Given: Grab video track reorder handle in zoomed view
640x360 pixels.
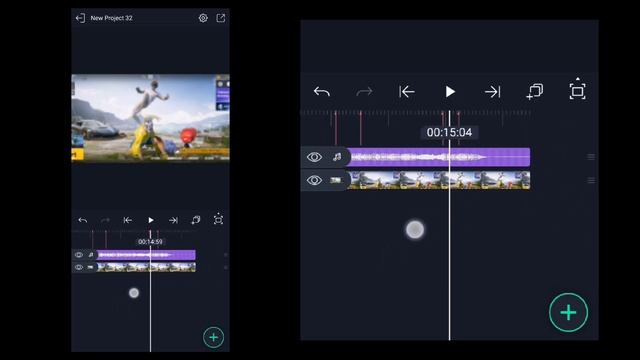Looking at the screenshot, I should [591, 180].
